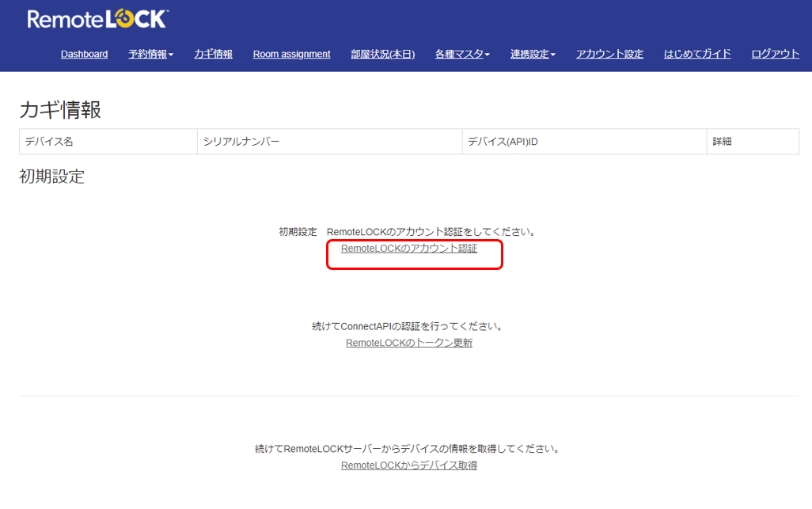Screen dimensions: 812x509
Task: Click the 続けてConnectAPIの認証を行ってください text
Action: 408,326
